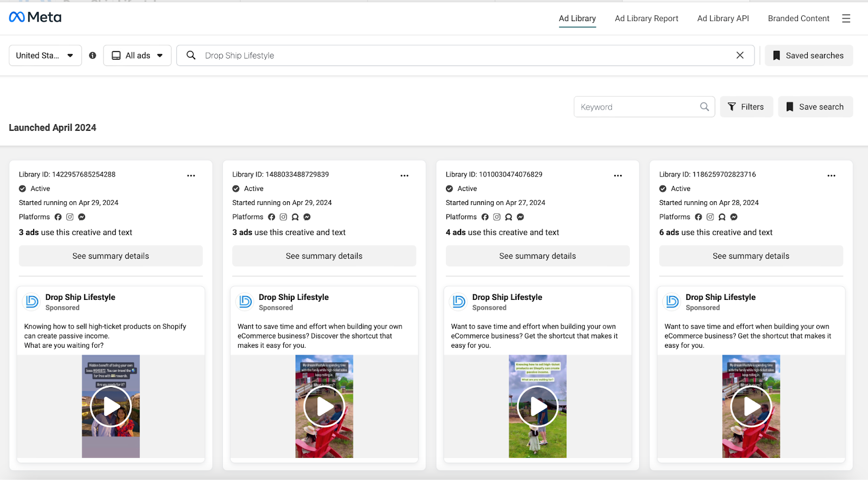Screen dimensions: 868x480
Task: Open options menu for ad 1186259702823716
Action: (832, 176)
